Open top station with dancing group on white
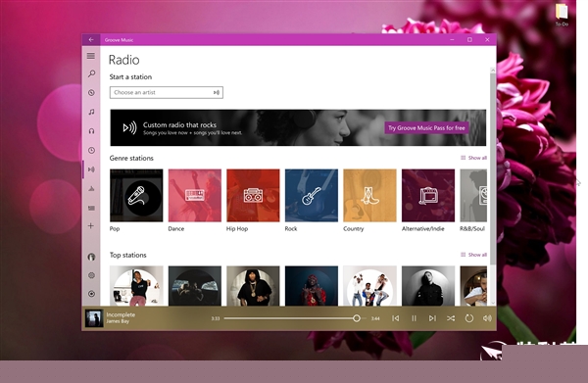The height and width of the screenshot is (383, 588). point(369,286)
